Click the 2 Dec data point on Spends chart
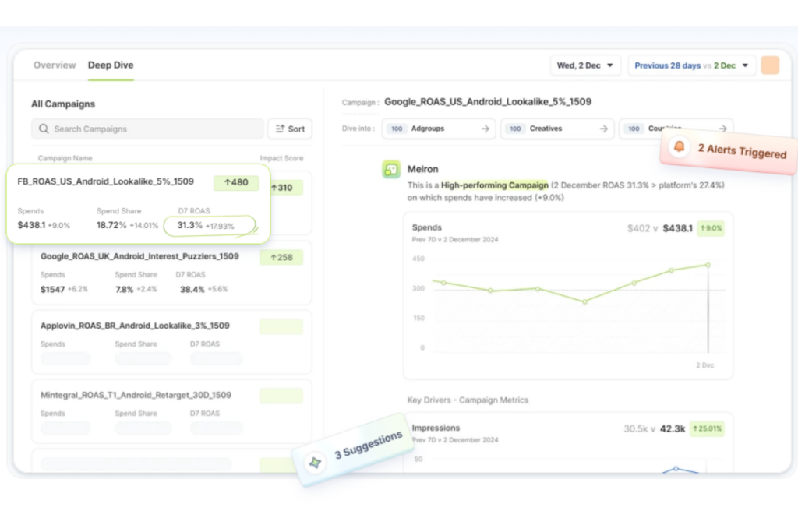798x532 pixels. pyautogui.click(x=708, y=265)
